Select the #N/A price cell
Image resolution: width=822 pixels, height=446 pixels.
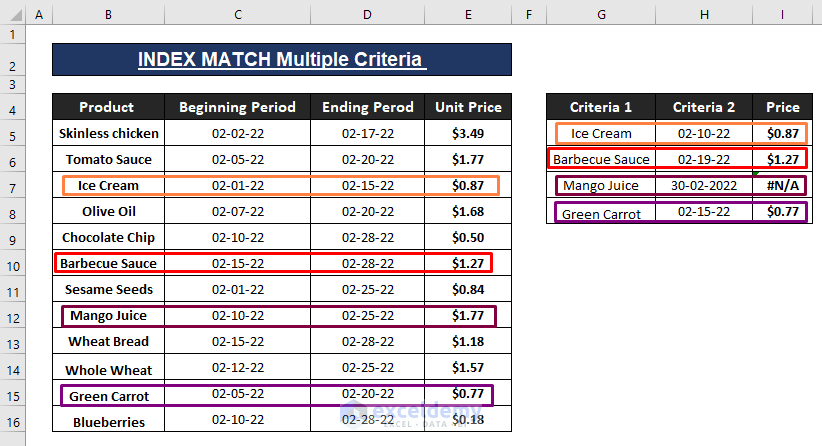[783, 185]
